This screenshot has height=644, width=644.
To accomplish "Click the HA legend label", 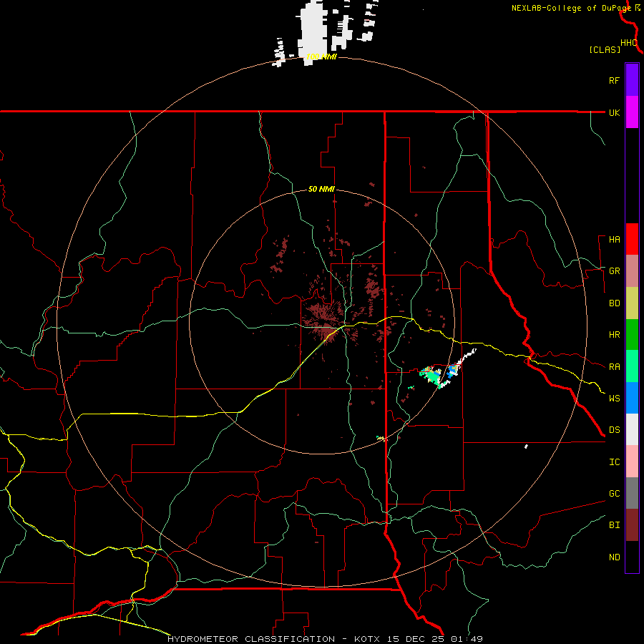I will click(x=614, y=240).
